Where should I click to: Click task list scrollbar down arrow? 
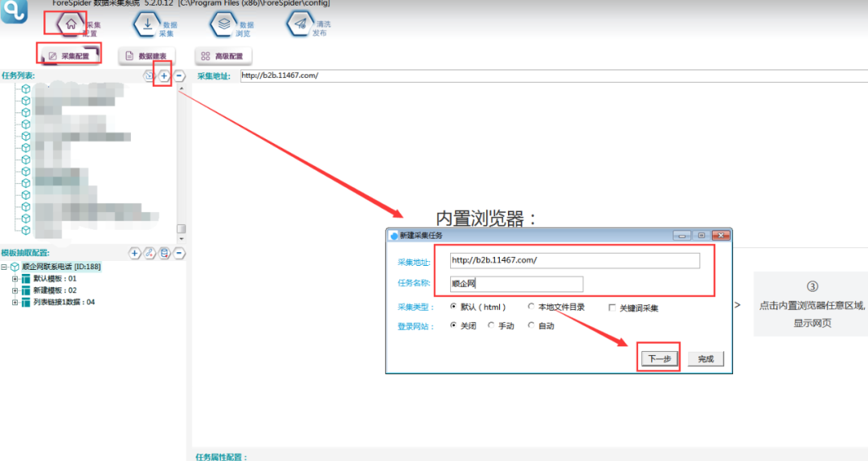pyautogui.click(x=181, y=239)
